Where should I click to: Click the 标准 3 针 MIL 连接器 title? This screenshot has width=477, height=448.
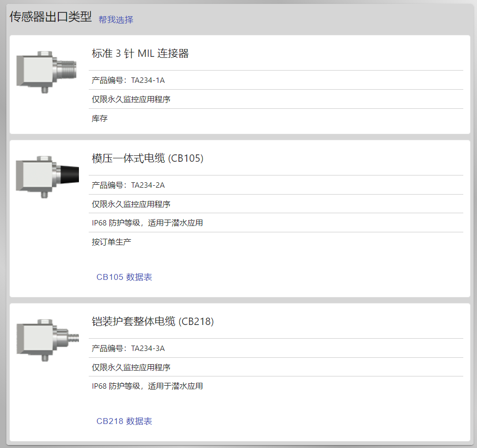click(140, 53)
